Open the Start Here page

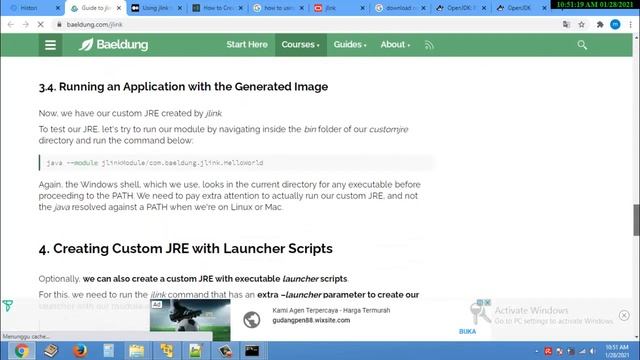(x=247, y=45)
